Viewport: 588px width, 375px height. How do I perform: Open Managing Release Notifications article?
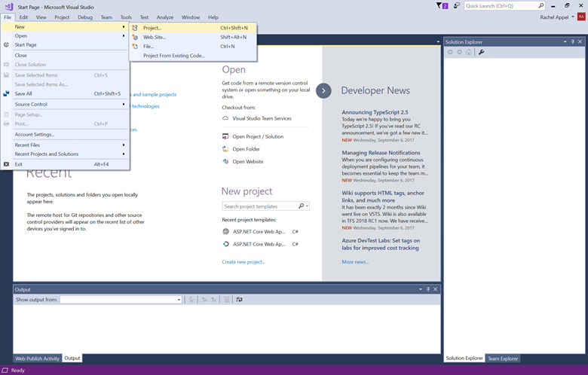coord(381,152)
